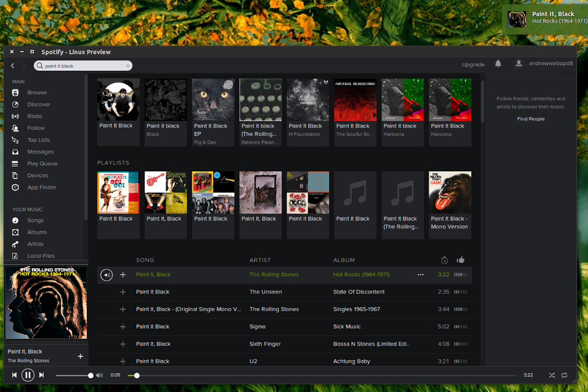588x392 pixels.
Task: Clear the search field with the X
Action: [x=128, y=65]
